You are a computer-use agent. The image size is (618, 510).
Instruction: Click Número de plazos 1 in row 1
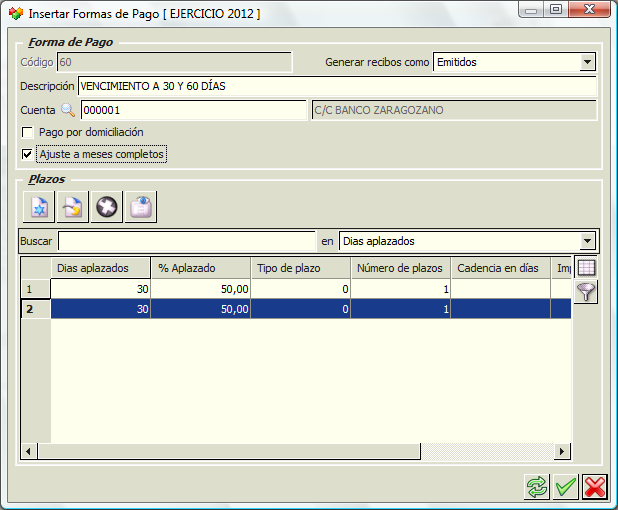pos(401,289)
